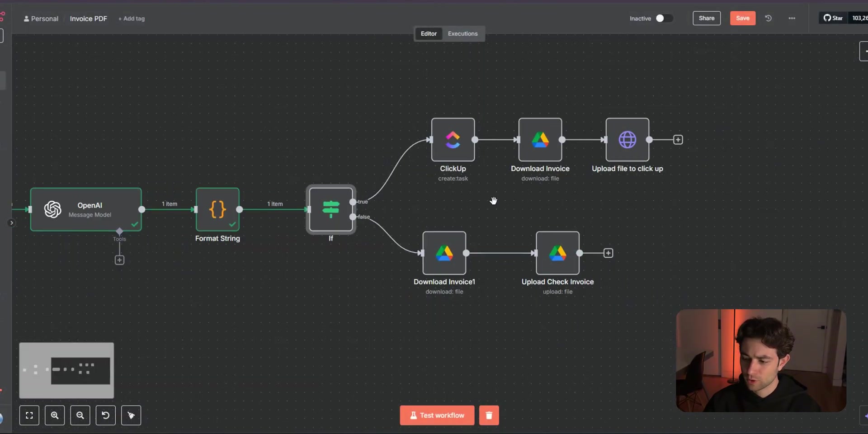Click the GitHub star count 103,26
Viewport: 868px width, 434px height.
(859, 18)
